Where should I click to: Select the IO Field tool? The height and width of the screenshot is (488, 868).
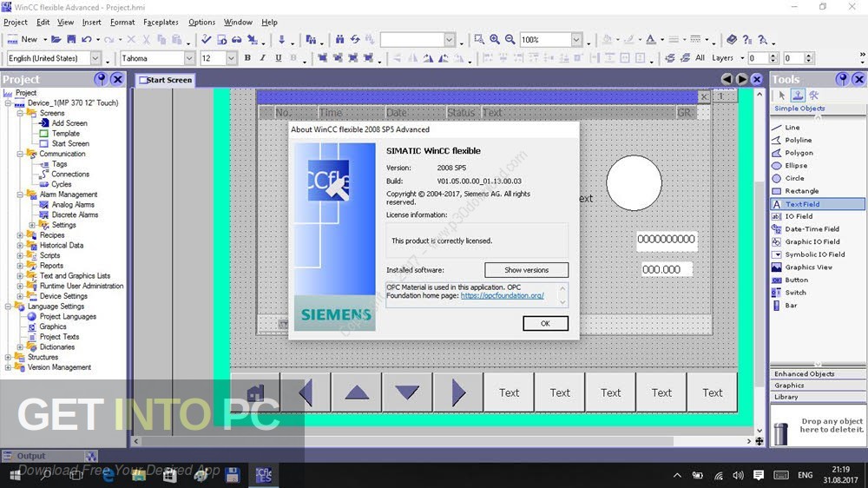click(x=799, y=216)
